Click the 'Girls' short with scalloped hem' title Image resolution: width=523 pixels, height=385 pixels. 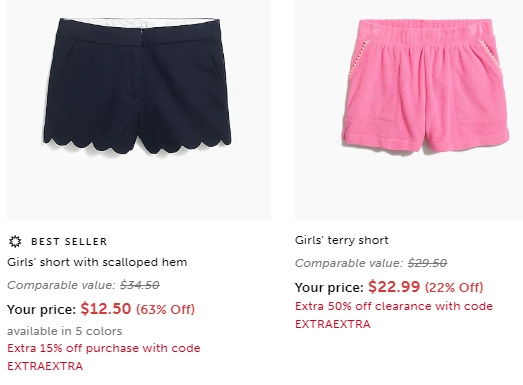tap(97, 262)
